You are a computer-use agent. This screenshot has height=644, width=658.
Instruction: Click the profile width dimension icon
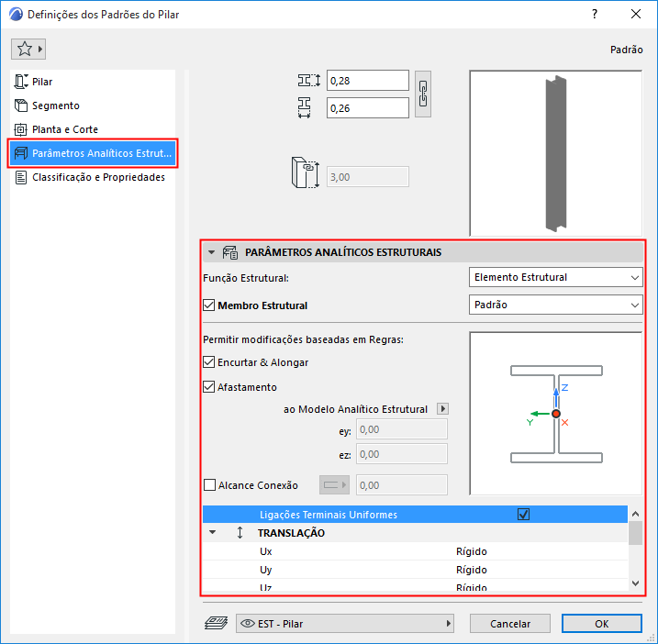pyautogui.click(x=305, y=108)
